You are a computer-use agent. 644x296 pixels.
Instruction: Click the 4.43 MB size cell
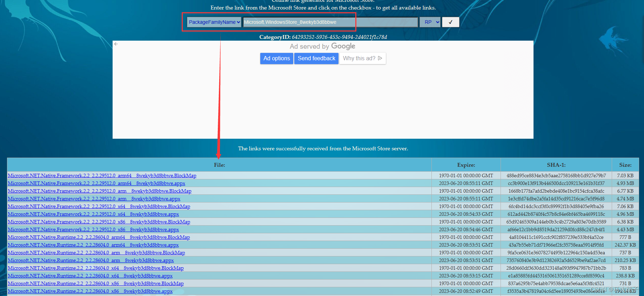(625, 229)
